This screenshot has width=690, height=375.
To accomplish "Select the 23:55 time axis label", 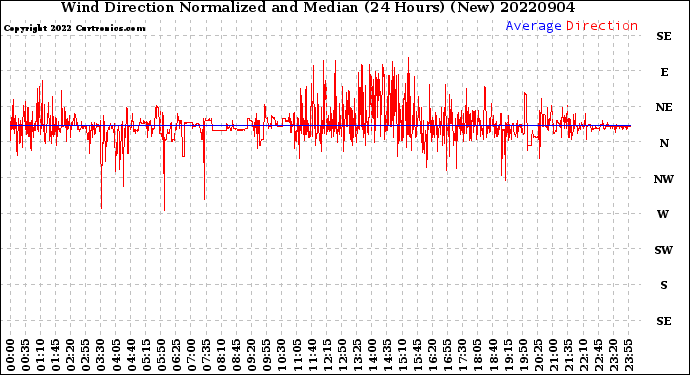I will (629, 355).
